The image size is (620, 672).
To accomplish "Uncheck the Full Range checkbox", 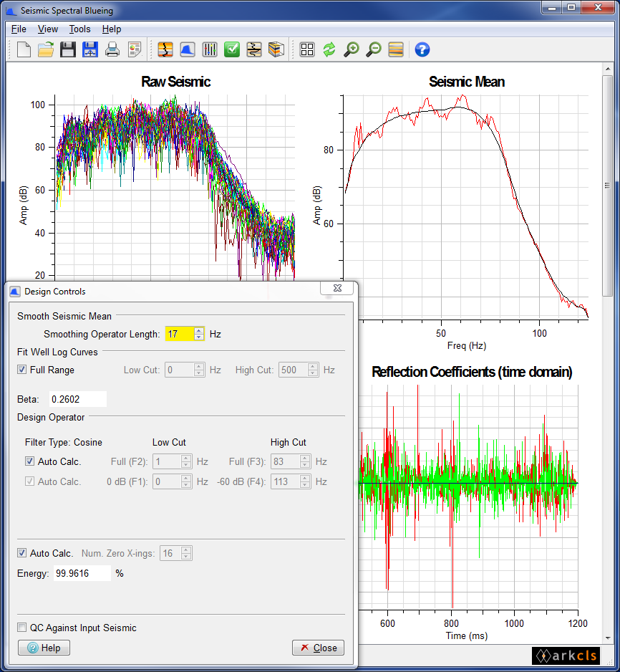I will click(x=22, y=370).
